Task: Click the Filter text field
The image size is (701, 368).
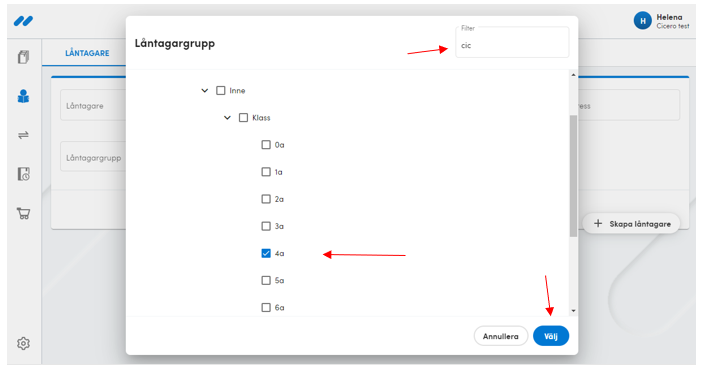Action: 512,42
